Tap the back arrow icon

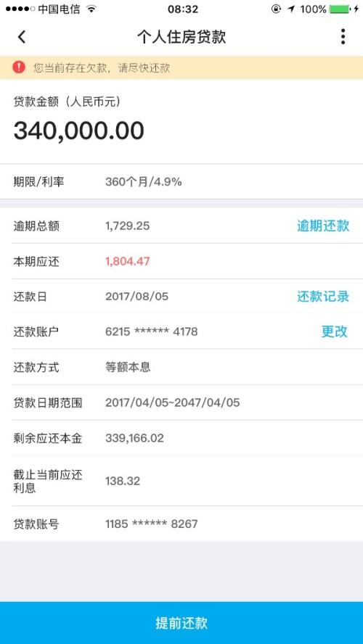[22, 37]
